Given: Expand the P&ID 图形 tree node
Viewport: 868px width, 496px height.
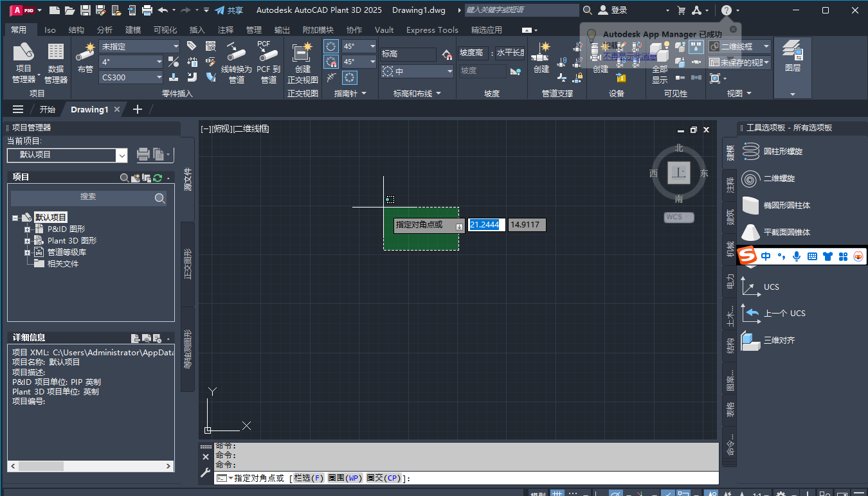Looking at the screenshot, I should [x=28, y=229].
